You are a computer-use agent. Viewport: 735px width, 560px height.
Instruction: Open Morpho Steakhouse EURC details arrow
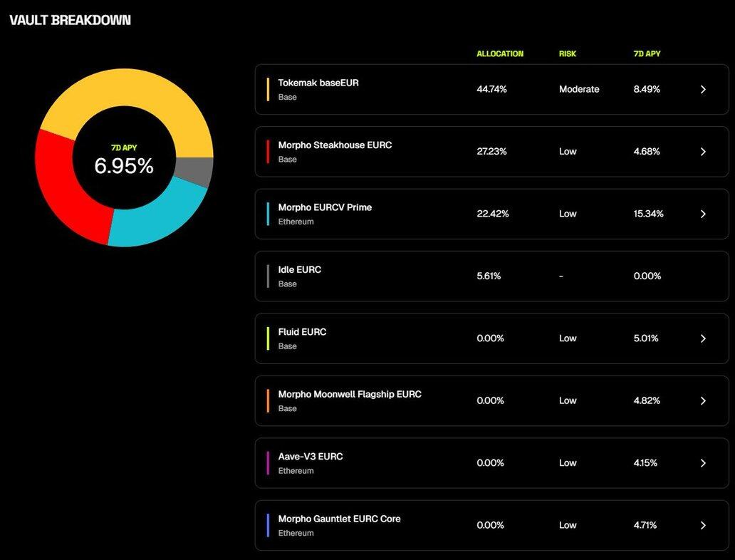coord(703,152)
